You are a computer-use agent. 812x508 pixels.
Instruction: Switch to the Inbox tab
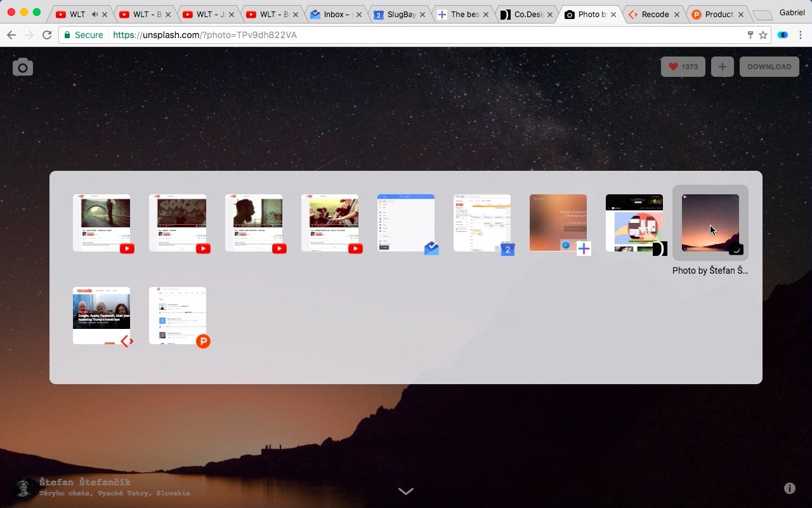point(334,13)
